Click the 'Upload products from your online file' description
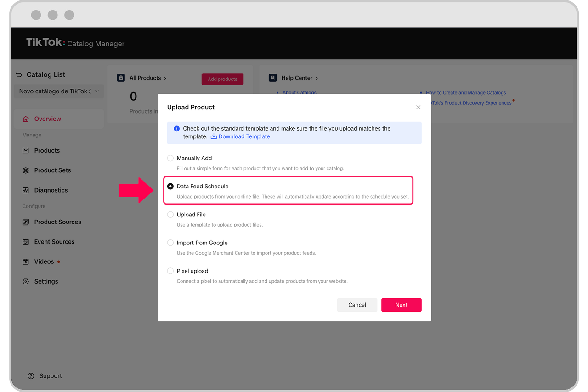This screenshot has width=588, height=392. tap(293, 197)
